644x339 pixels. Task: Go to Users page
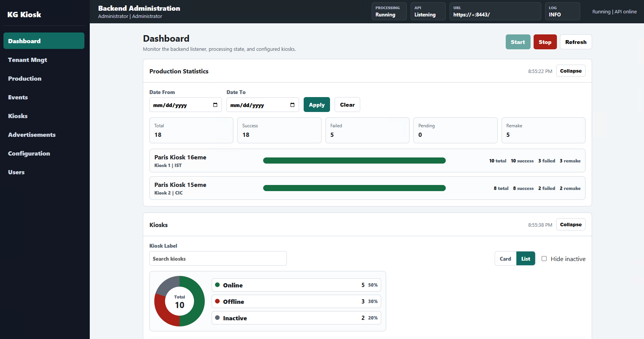point(44,172)
